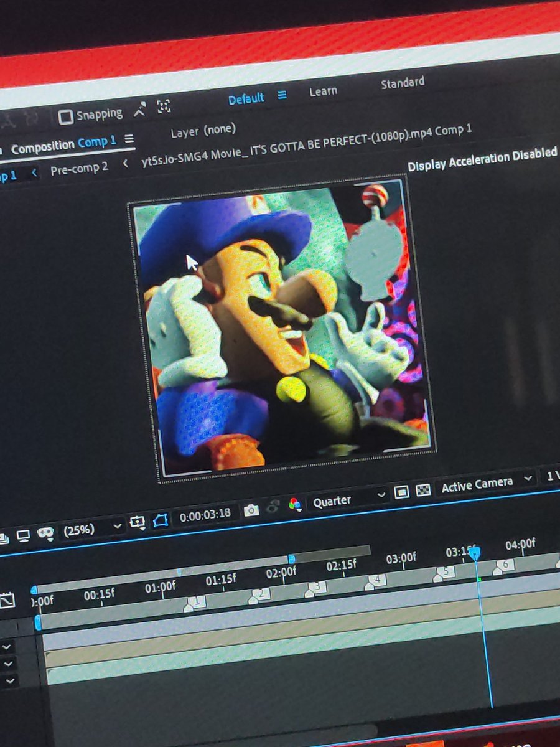
Task: Select timeline marker 5
Action: 444,573
